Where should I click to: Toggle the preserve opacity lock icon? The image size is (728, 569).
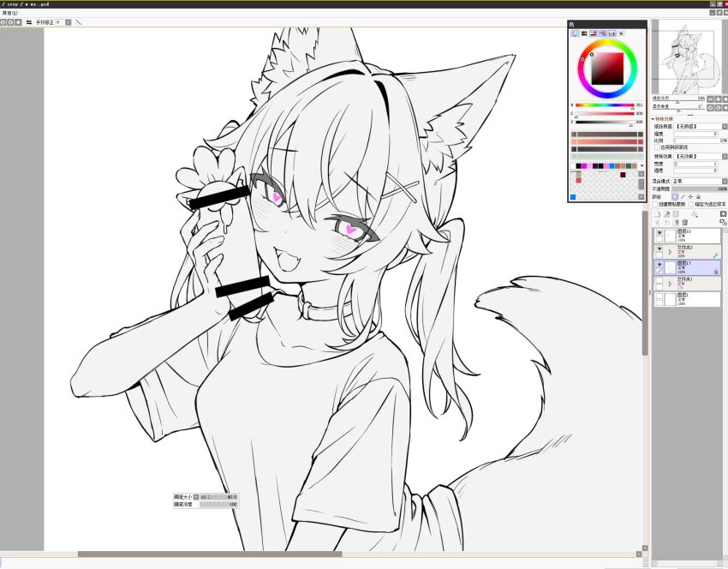[x=675, y=197]
